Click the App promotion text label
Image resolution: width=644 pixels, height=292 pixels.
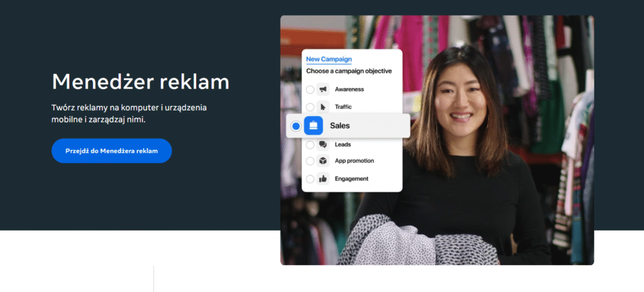click(354, 161)
